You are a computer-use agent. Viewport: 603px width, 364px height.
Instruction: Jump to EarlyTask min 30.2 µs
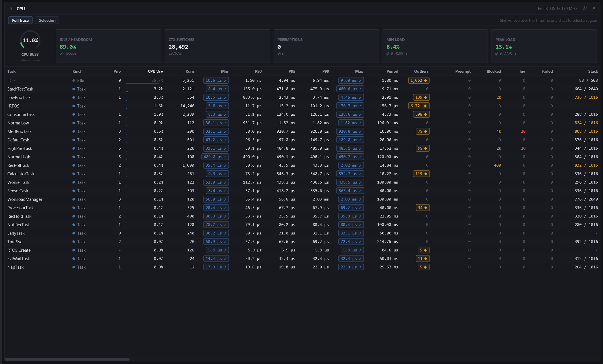click(216, 233)
